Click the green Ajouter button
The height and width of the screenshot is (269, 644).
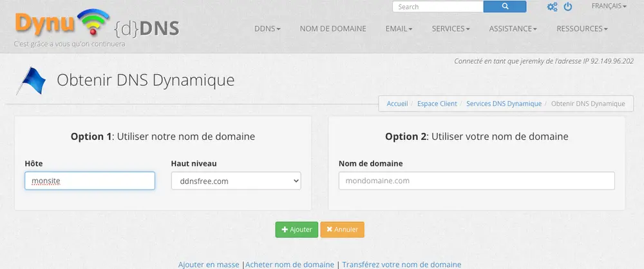click(x=296, y=230)
